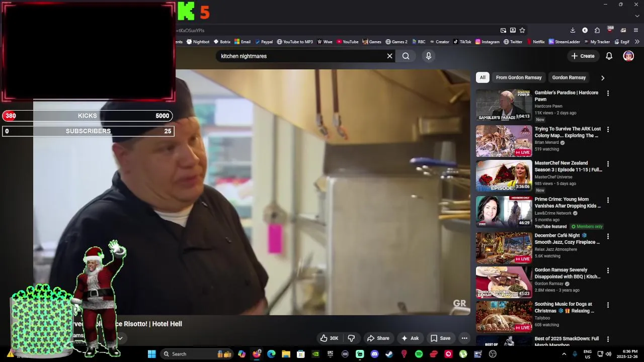Viewport: 644px width, 362px height.
Task: Open options for Soothing Music for Dogs
Action: tap(608, 305)
